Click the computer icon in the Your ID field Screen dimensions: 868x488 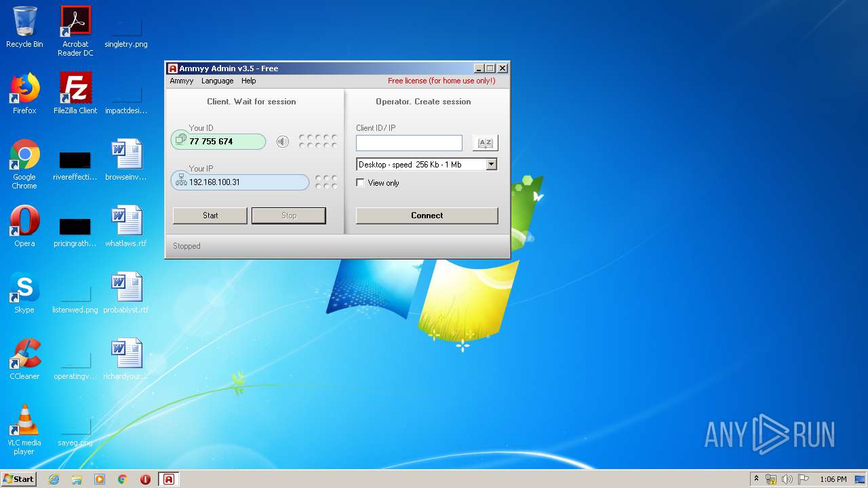pyautogui.click(x=180, y=140)
